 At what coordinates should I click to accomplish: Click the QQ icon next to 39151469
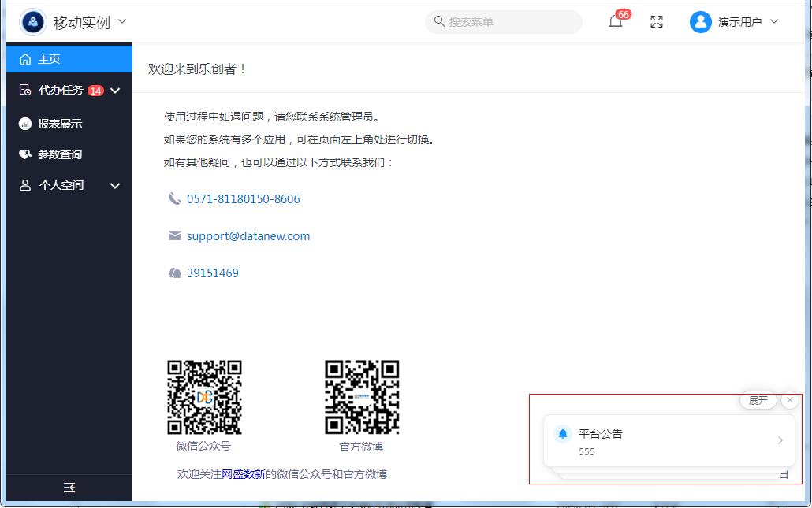tap(174, 273)
